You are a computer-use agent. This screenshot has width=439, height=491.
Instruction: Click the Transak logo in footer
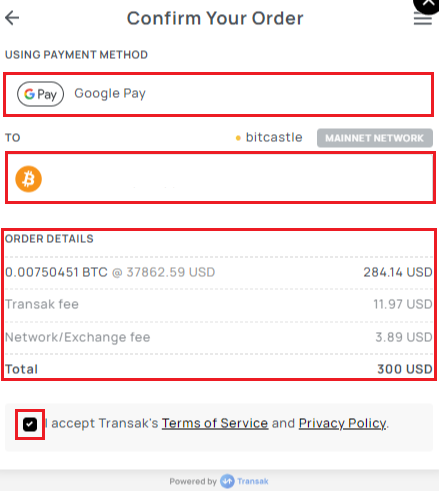(244, 481)
